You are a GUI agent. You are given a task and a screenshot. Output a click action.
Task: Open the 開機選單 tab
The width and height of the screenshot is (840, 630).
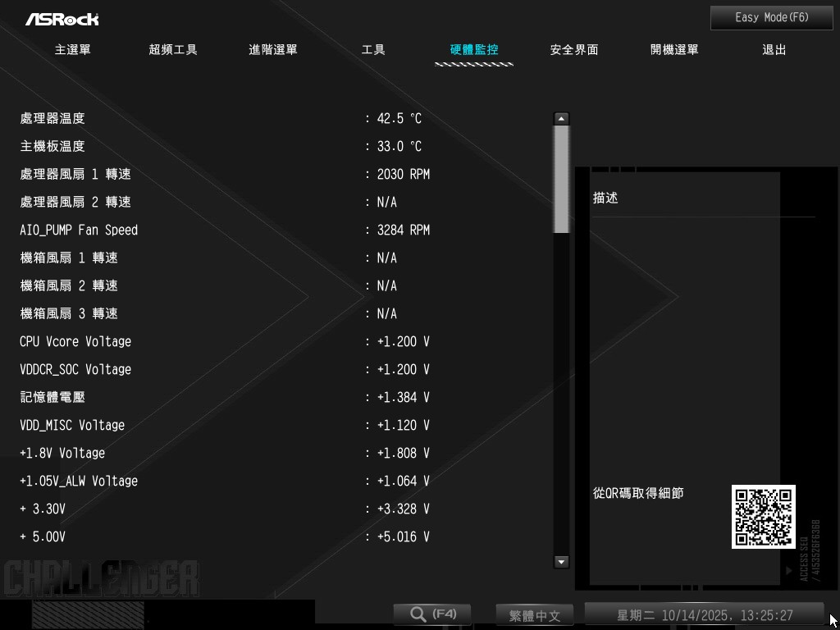click(x=674, y=50)
